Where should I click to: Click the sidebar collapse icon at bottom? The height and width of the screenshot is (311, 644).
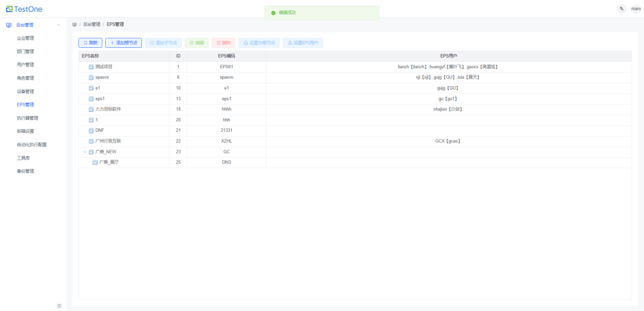59,305
